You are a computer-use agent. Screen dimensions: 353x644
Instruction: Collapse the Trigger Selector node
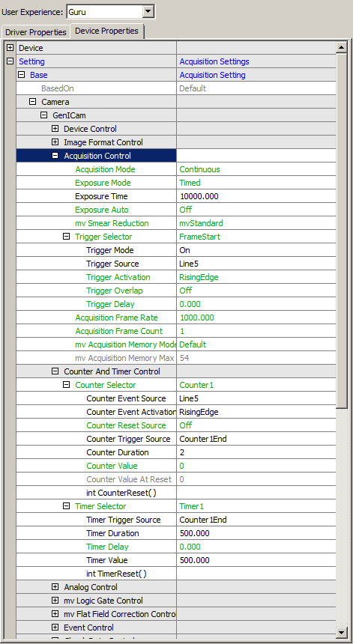point(66,237)
